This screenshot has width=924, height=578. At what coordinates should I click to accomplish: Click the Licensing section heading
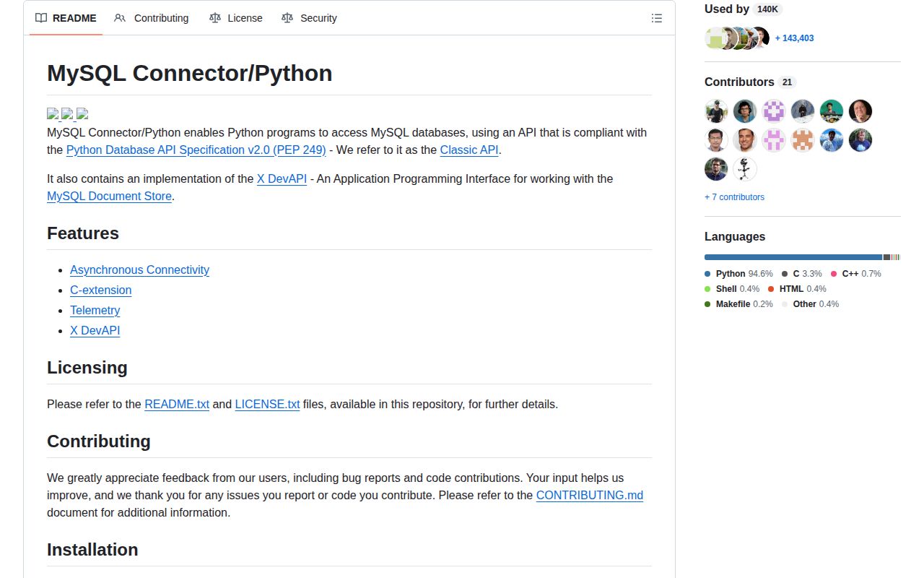click(x=87, y=368)
